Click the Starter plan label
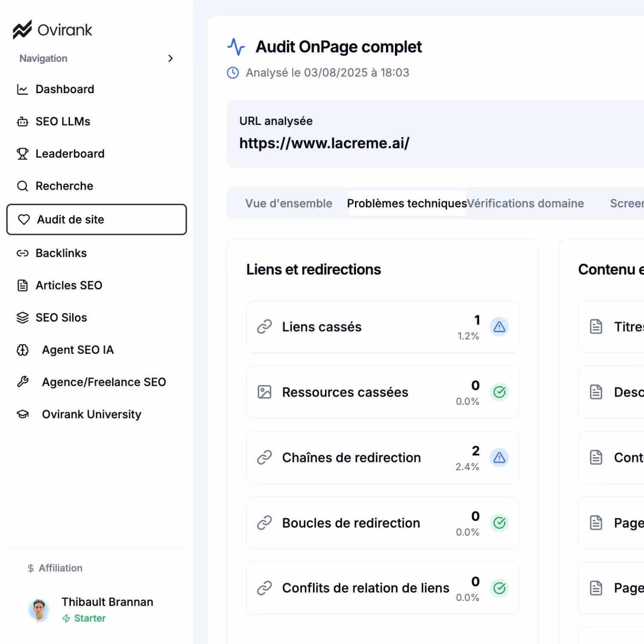The image size is (644, 644). [x=90, y=618]
